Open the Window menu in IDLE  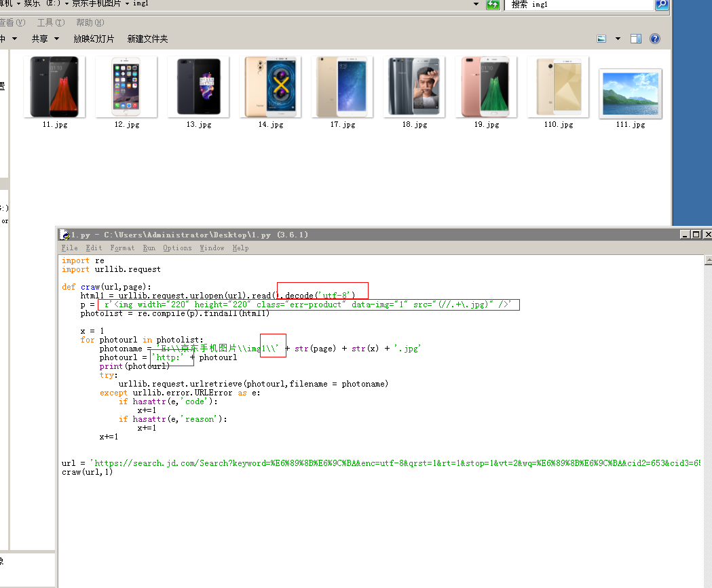212,248
